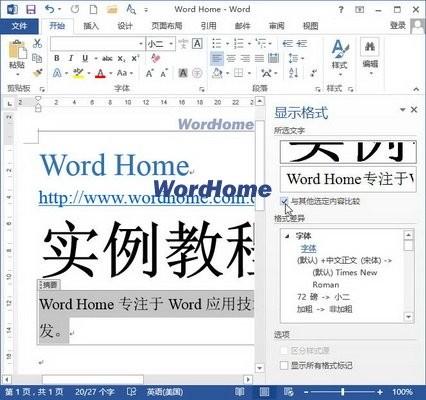Screen dimensions: 426x400
Task: Switch to the 插入 tab
Action: 91,26
